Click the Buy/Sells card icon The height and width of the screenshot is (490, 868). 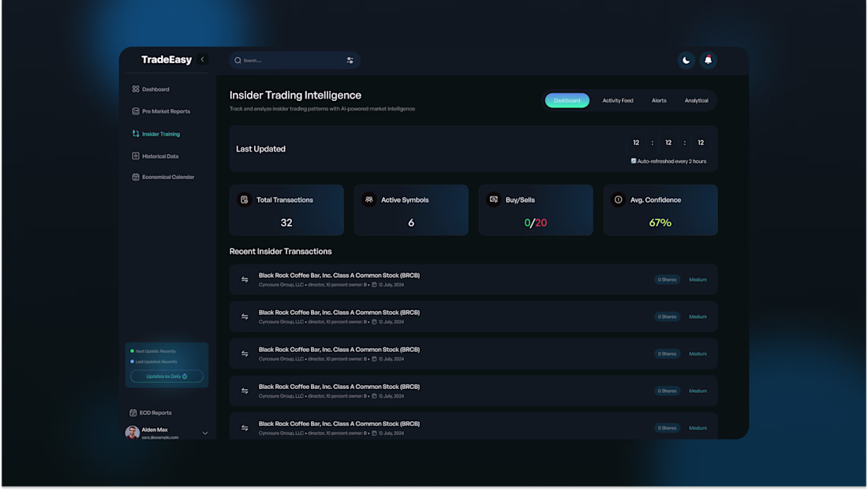coord(493,200)
